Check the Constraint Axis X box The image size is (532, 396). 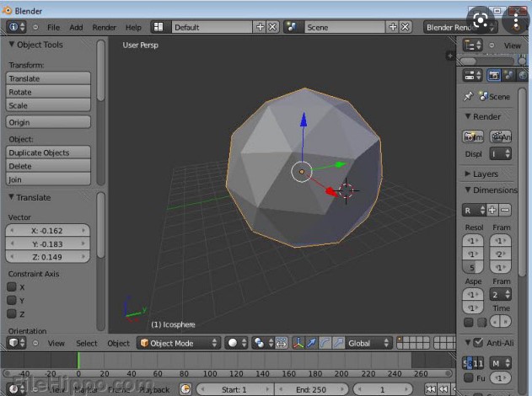coord(12,286)
